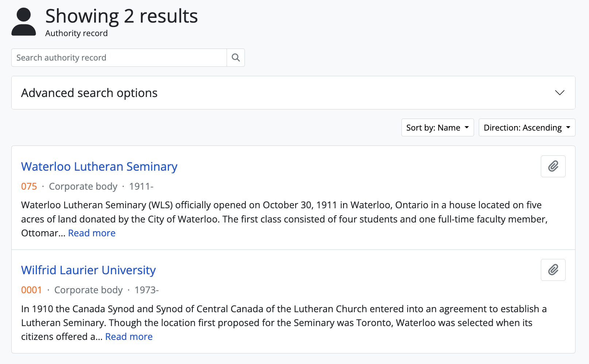The height and width of the screenshot is (364, 589).
Task: Add Waterloo Lutheran Seminary to clipboard
Action: point(553,166)
